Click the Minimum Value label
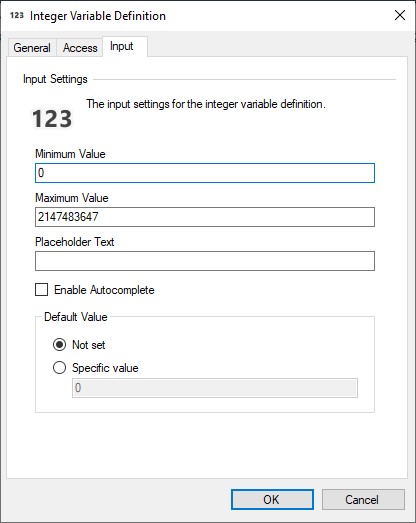This screenshot has width=416, height=523. click(70, 154)
